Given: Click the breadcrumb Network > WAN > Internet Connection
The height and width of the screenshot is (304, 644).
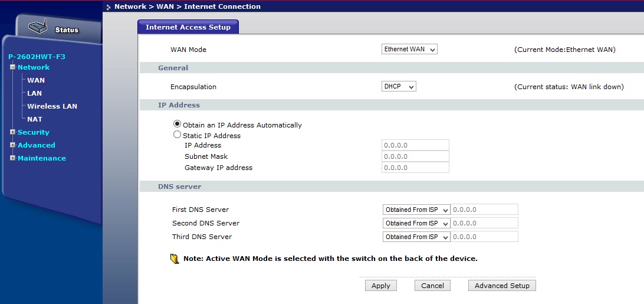Looking at the screenshot, I should click(x=188, y=6).
